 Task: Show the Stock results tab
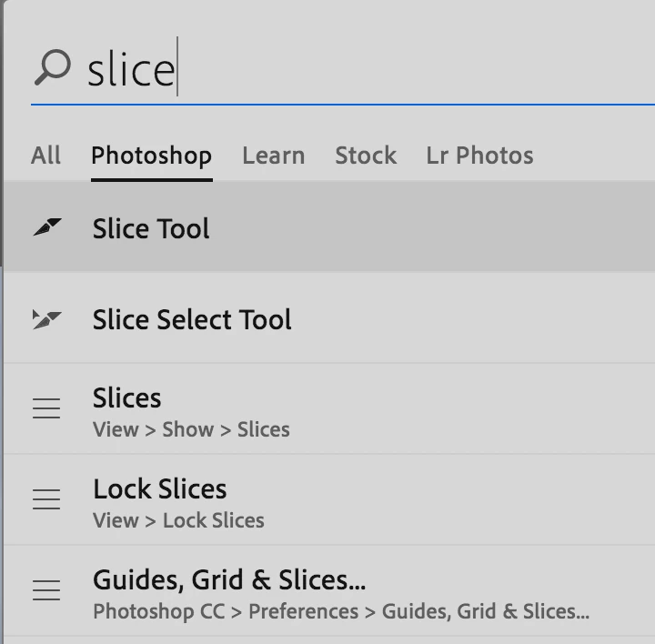(x=366, y=156)
